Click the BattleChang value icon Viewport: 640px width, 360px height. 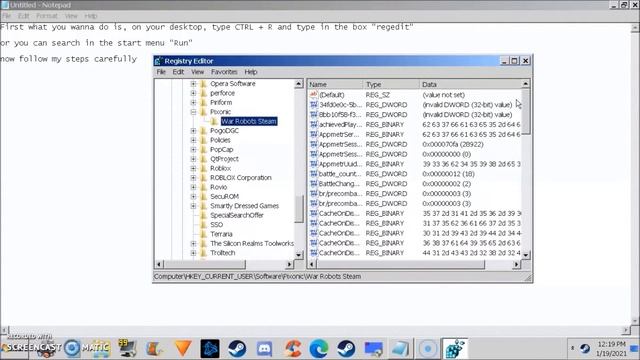pos(313,184)
